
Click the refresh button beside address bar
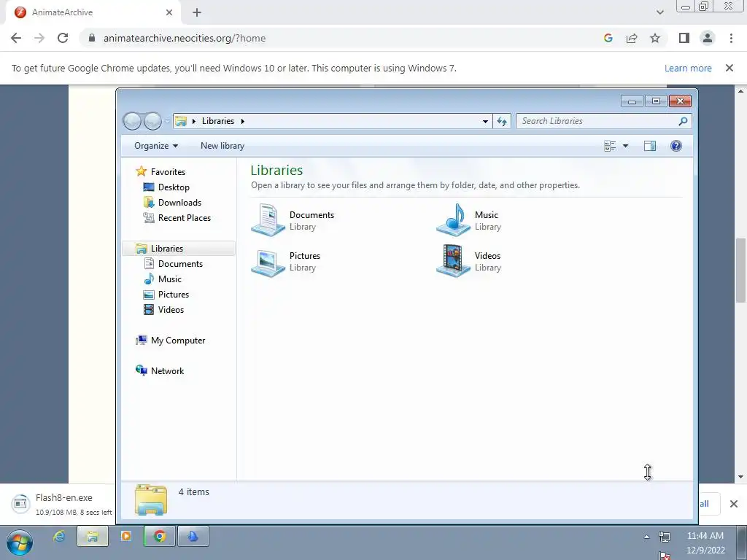[502, 121]
